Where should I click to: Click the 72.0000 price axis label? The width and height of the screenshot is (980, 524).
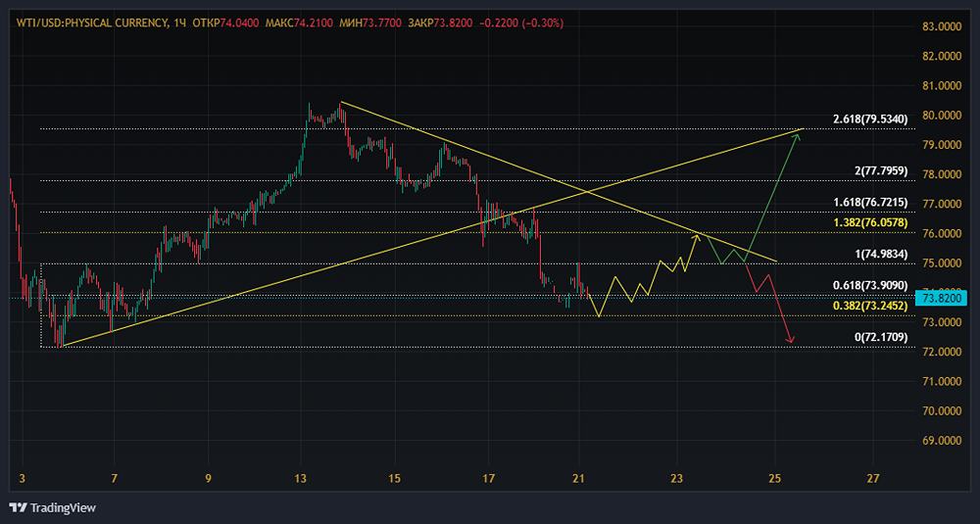pyautogui.click(x=942, y=352)
